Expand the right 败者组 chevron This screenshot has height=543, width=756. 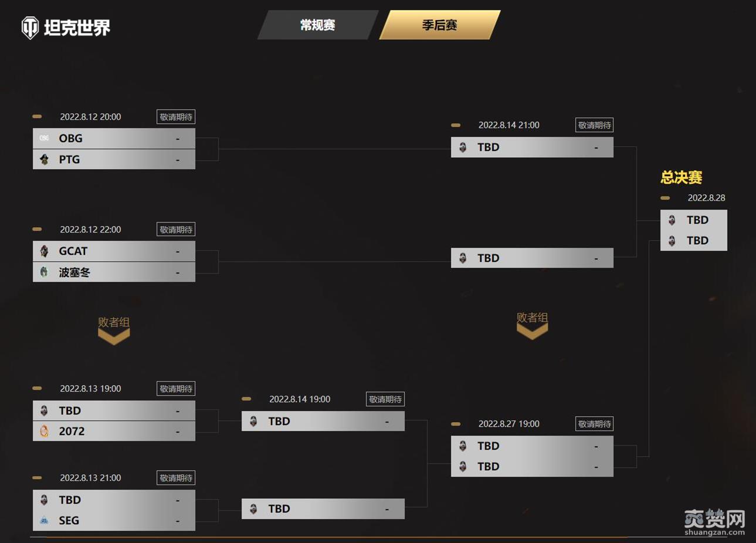coord(532,332)
